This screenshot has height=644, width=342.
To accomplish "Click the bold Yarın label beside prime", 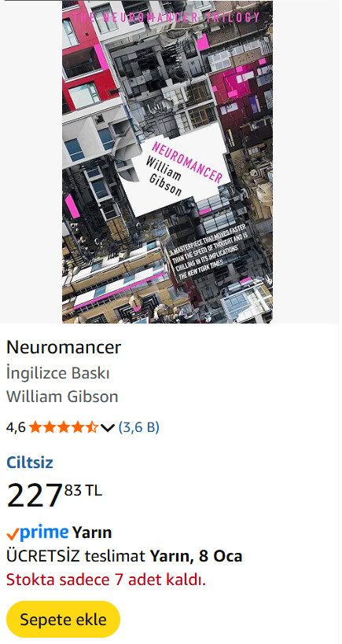I will [x=92, y=532].
